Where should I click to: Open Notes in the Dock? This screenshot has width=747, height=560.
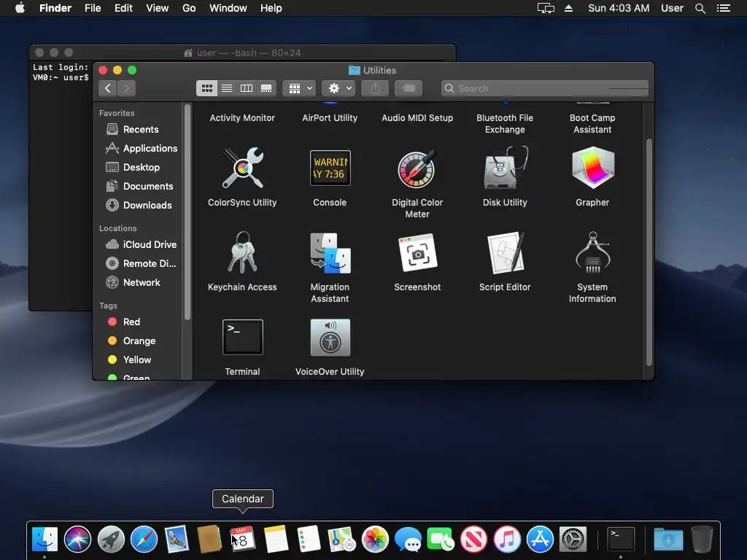coord(276,540)
